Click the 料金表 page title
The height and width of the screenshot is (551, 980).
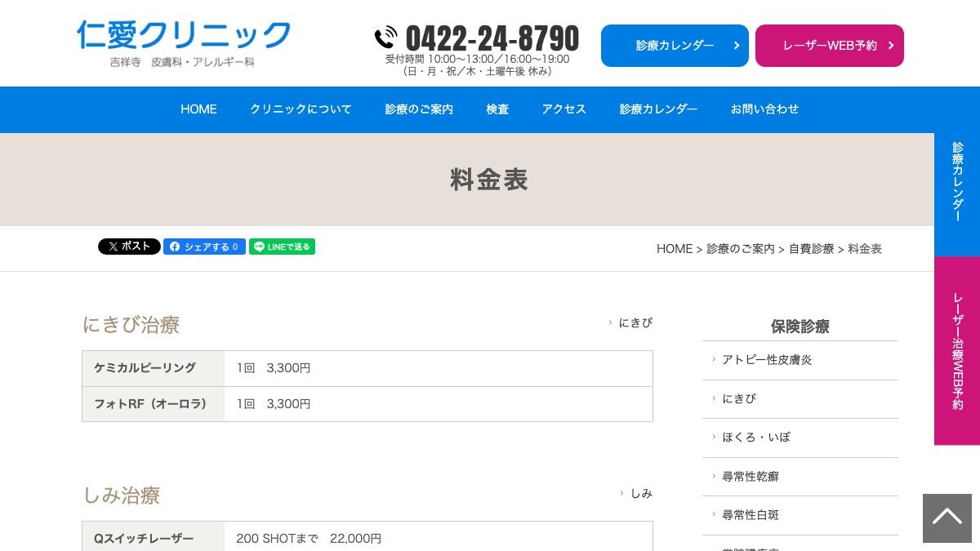coord(489,180)
